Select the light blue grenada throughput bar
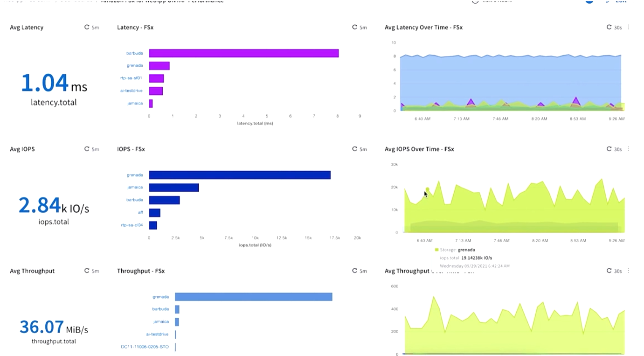Viewport: 644px width, 356px height. [x=254, y=297]
